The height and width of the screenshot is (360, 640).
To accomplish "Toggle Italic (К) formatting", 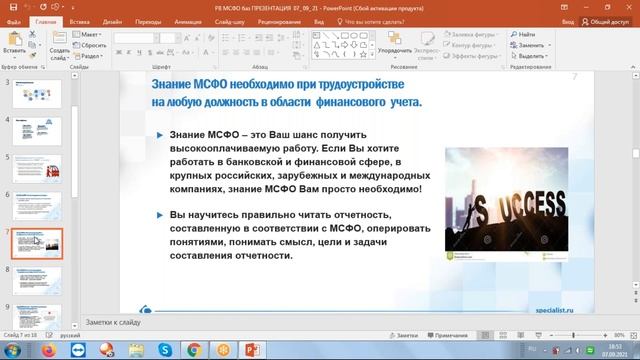I will coord(129,53).
